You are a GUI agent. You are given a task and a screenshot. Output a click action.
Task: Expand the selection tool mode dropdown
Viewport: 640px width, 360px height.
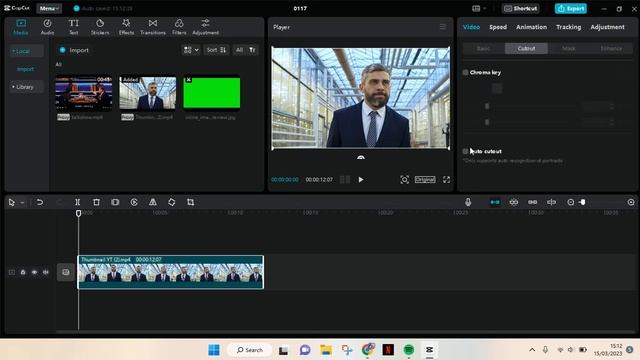22,202
